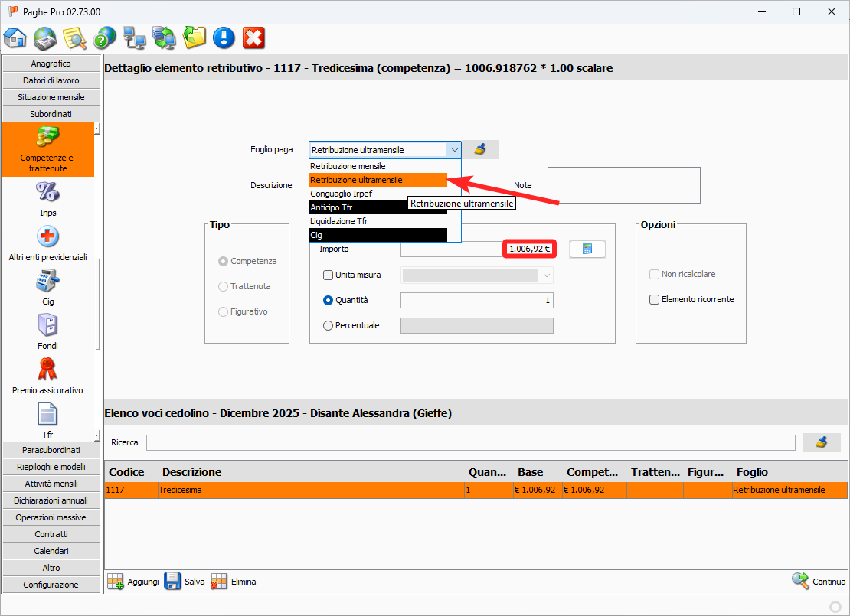Click the Ricerca search input field
The image size is (850, 616).
tap(470, 442)
